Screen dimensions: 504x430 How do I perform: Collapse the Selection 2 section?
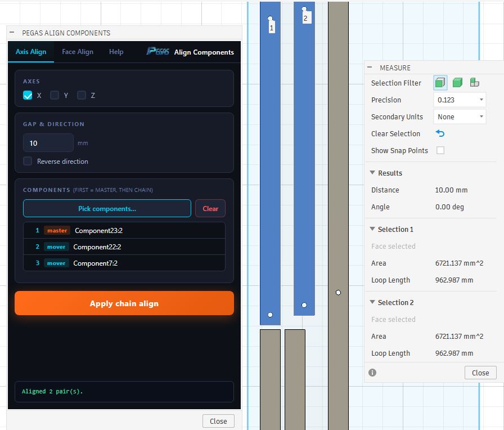tap(372, 302)
